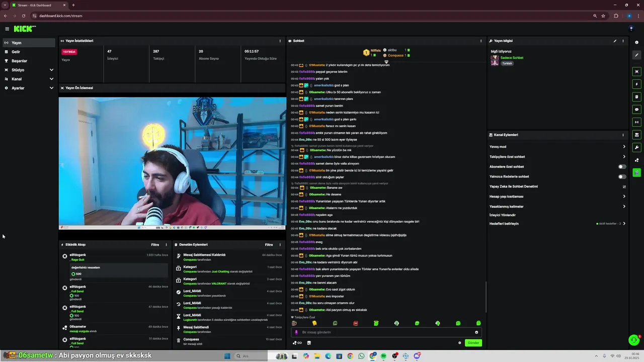Open Yasaklanmış kelimeler arrow
Image resolution: width=644 pixels, height=362 pixels.
624,207
